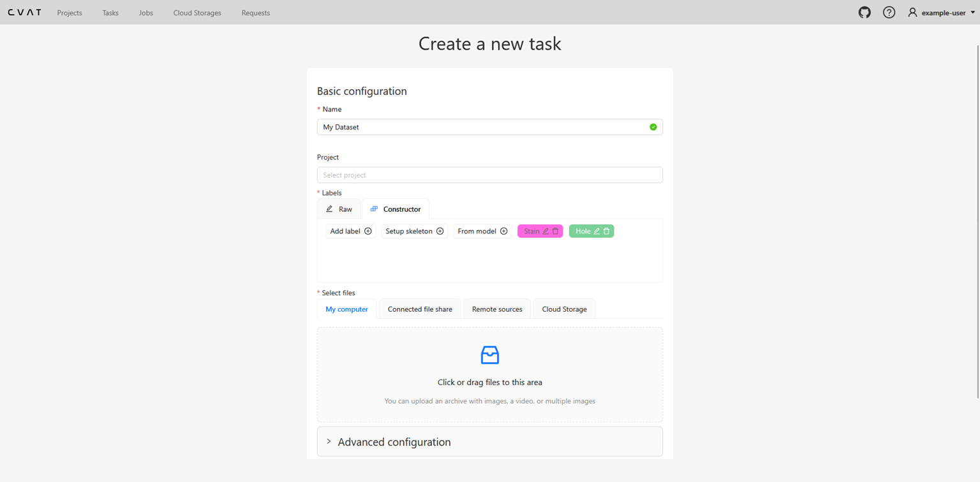980x482 pixels.
Task: Click the Add label button
Action: [x=350, y=231]
